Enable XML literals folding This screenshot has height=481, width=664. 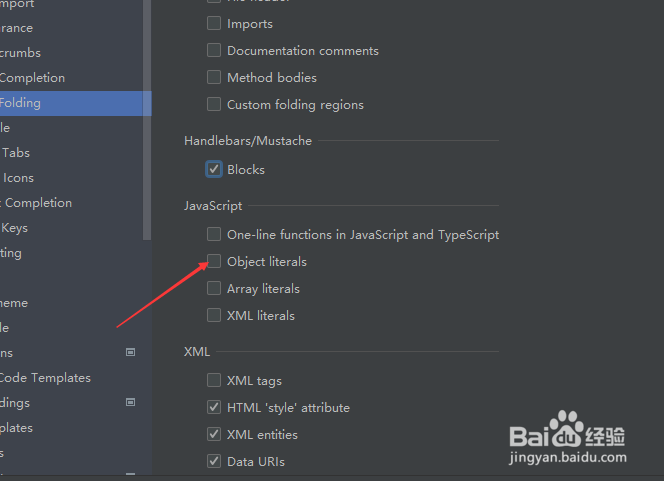coord(214,315)
